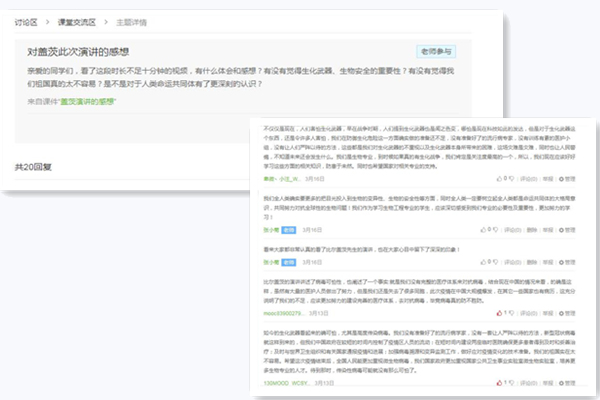
Task: Navigate to 课堂交流区 breadcrumb
Action: pos(76,20)
